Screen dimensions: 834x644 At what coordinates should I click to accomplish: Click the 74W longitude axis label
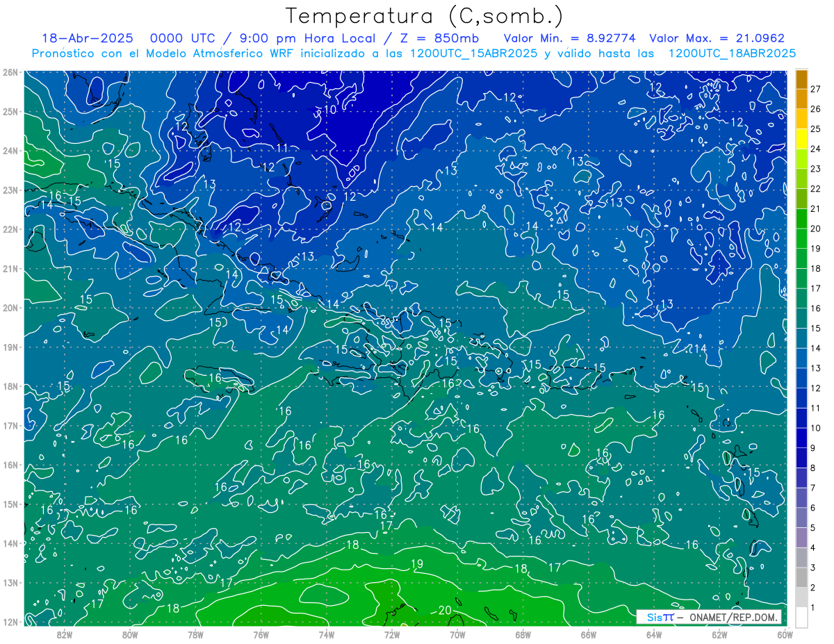[327, 635]
